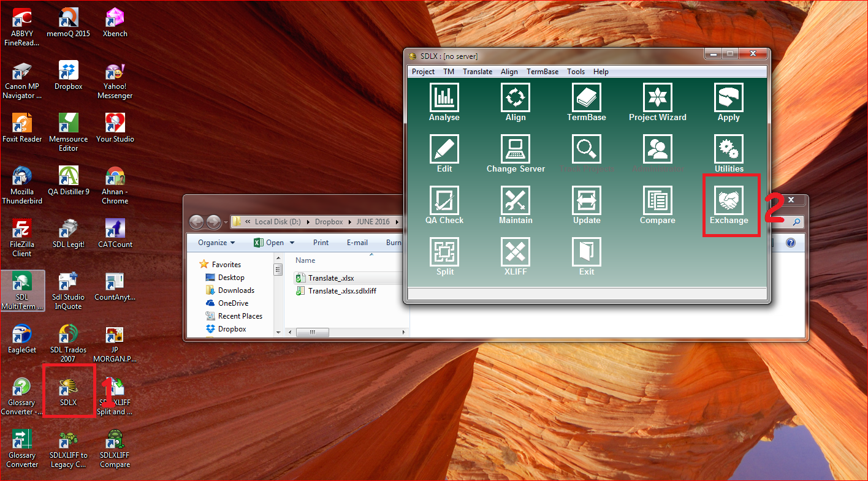Expand the arrow after Local Disk (D:) breadcrumb
Screen dimensions: 868x481
308,222
